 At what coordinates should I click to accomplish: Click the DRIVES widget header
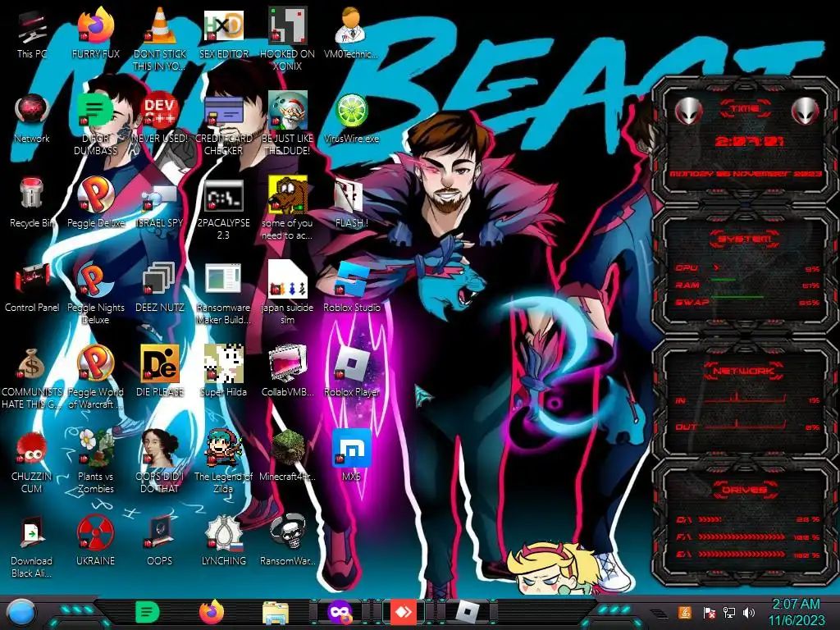click(745, 489)
